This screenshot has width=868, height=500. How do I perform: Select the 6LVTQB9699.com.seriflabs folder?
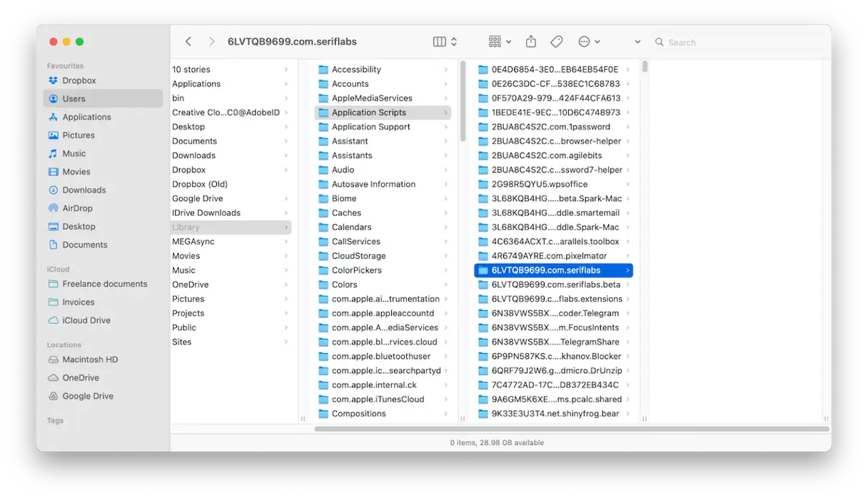(554, 270)
